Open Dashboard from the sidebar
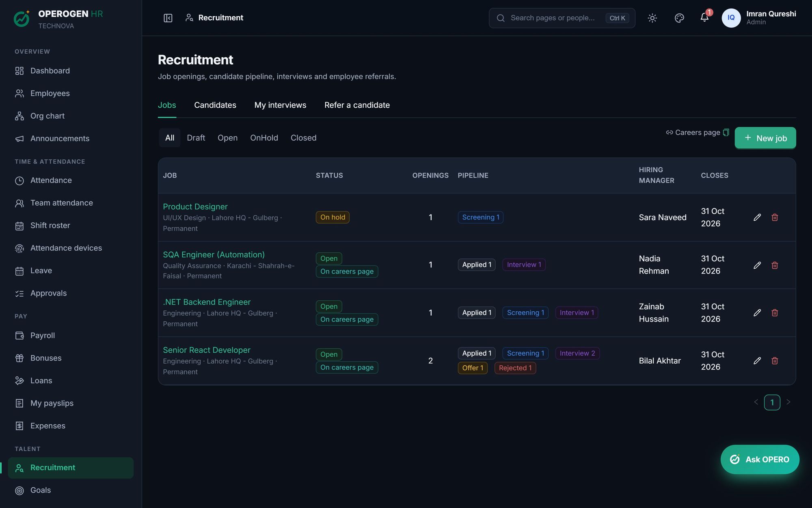The width and height of the screenshot is (812, 508). tap(71, 71)
